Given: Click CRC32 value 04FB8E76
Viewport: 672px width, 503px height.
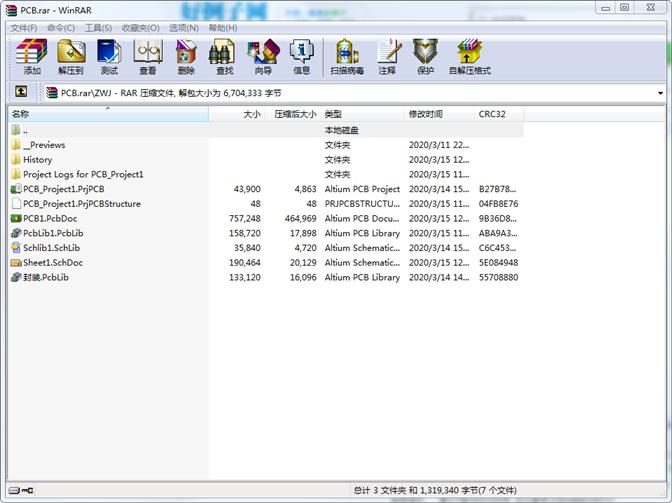Looking at the screenshot, I should coord(498,204).
